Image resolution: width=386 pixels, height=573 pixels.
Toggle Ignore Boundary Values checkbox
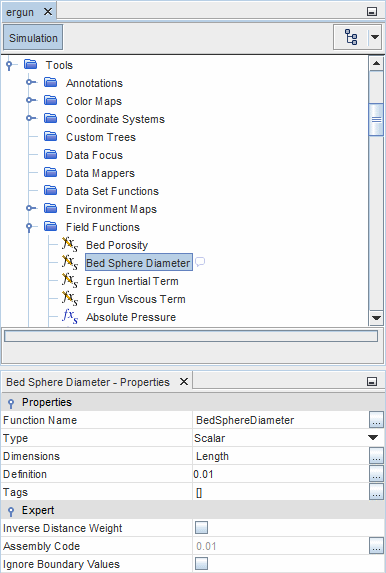(x=201, y=563)
